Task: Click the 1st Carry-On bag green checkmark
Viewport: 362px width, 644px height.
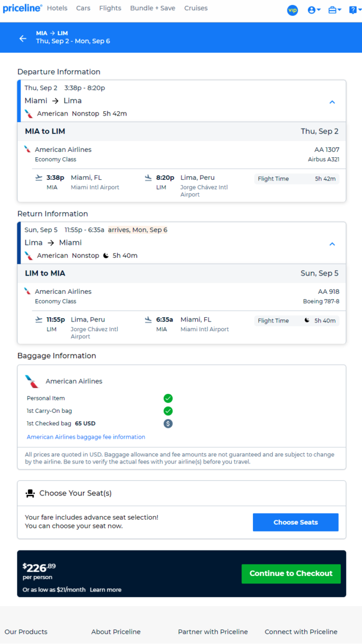Action: [168, 411]
